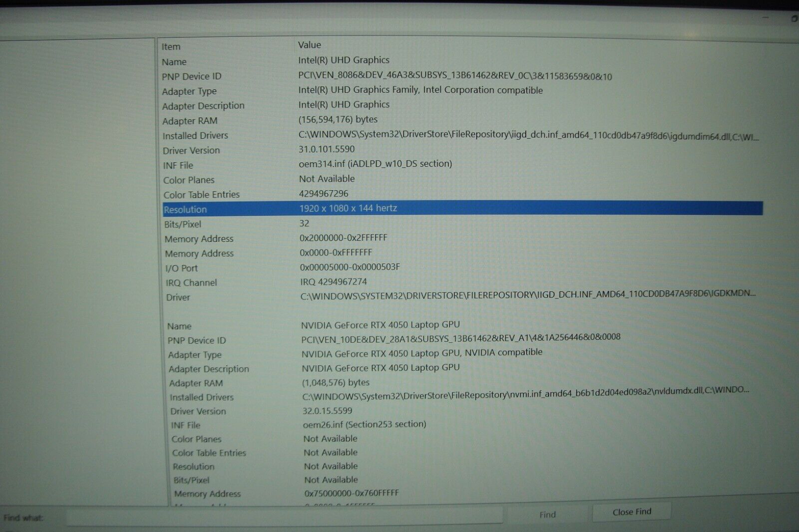Click the Find button
The height and width of the screenshot is (532, 799).
[x=547, y=515]
